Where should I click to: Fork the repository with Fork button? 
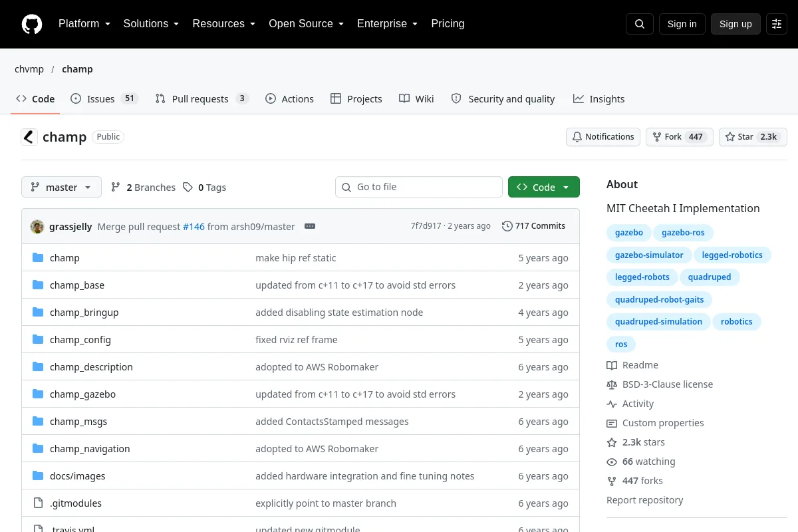(x=680, y=137)
